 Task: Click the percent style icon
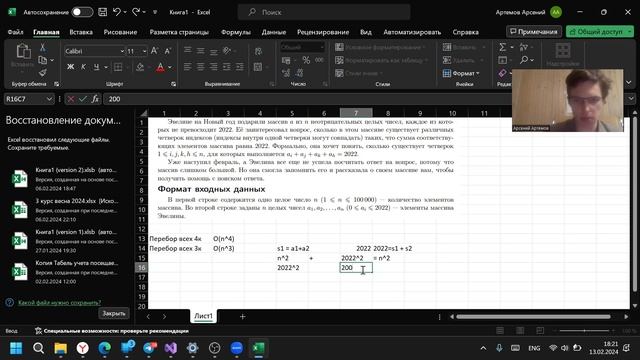[306, 60]
